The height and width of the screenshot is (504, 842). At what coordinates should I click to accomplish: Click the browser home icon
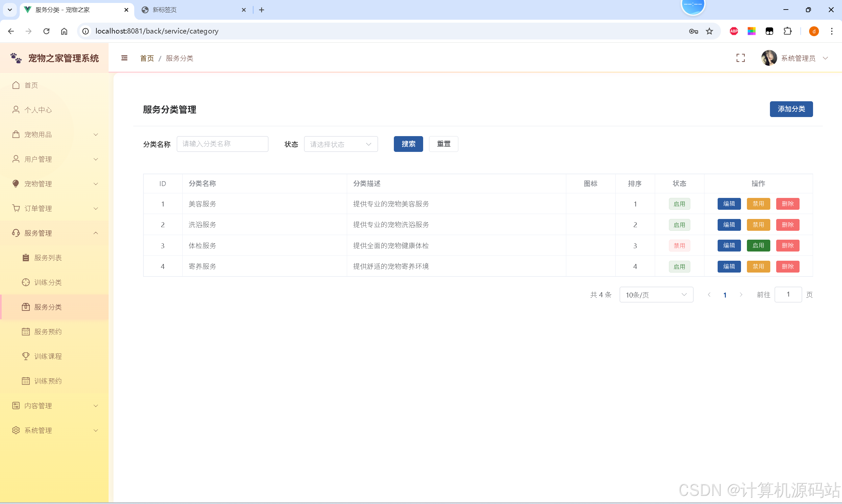click(x=64, y=31)
